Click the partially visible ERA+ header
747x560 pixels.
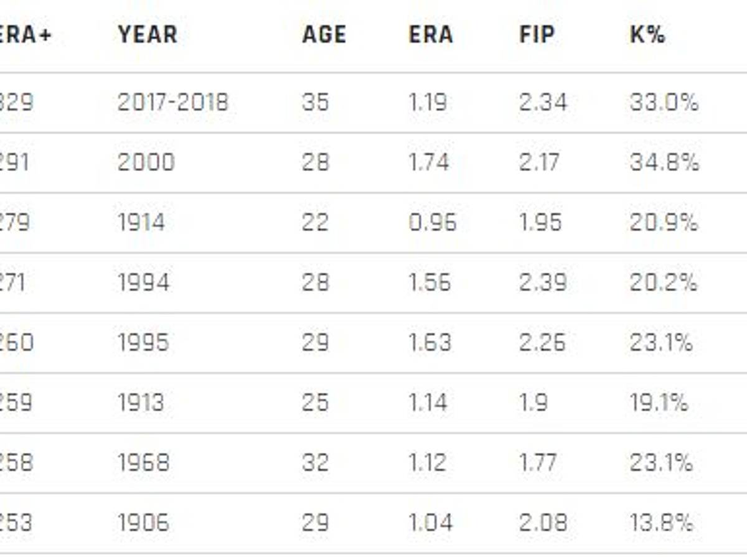tap(26, 35)
